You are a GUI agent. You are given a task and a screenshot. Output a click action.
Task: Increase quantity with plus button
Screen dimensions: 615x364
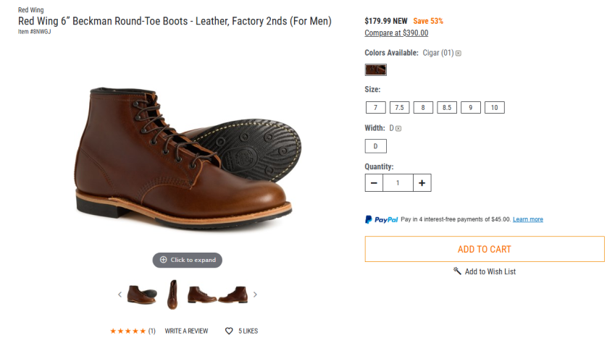click(x=422, y=183)
